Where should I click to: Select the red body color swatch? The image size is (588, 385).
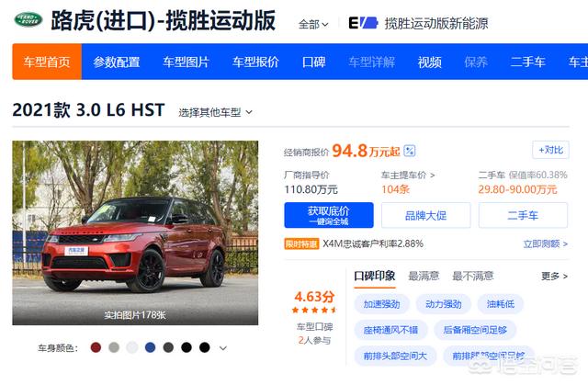click(x=96, y=347)
